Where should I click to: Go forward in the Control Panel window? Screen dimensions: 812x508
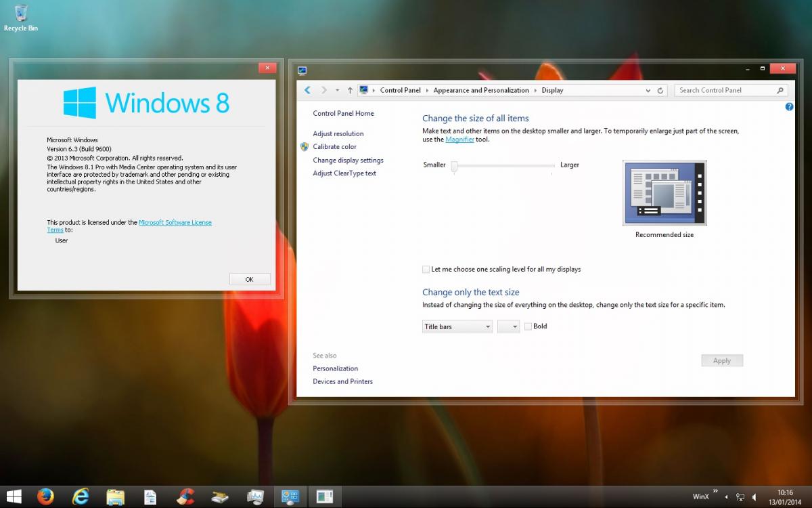pos(324,90)
